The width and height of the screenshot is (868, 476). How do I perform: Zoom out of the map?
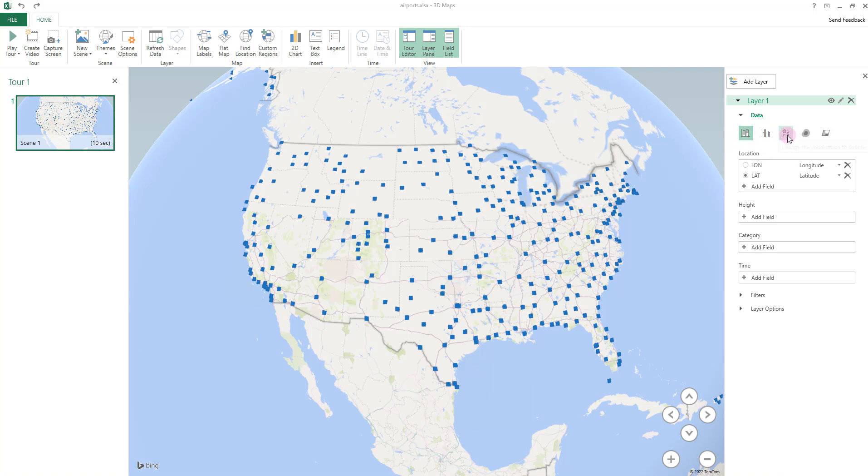pyautogui.click(x=707, y=459)
